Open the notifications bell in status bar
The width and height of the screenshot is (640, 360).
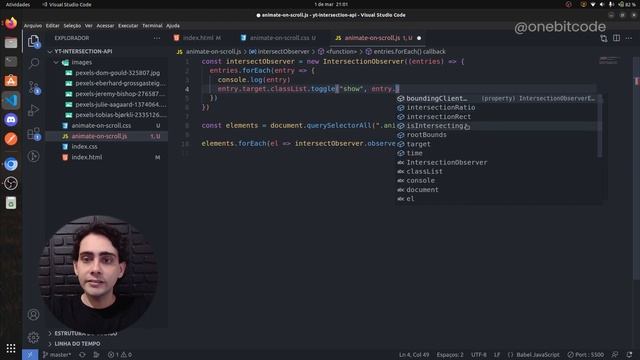(629, 355)
